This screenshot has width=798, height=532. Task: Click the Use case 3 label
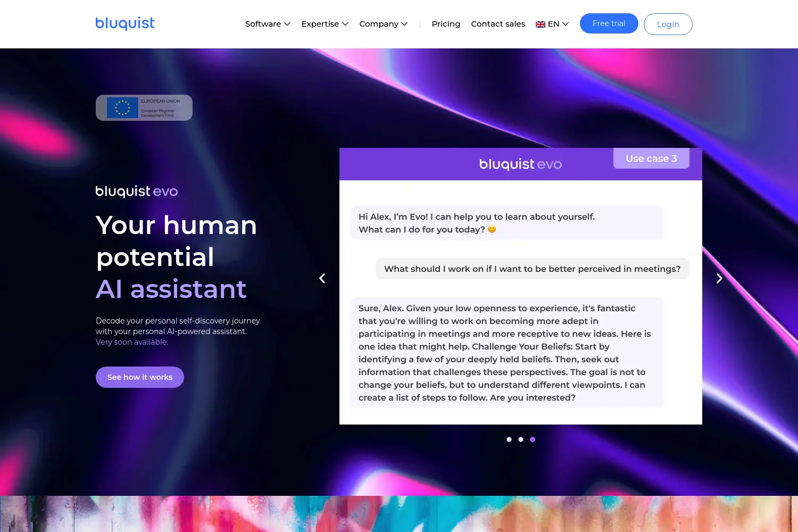[x=651, y=159]
